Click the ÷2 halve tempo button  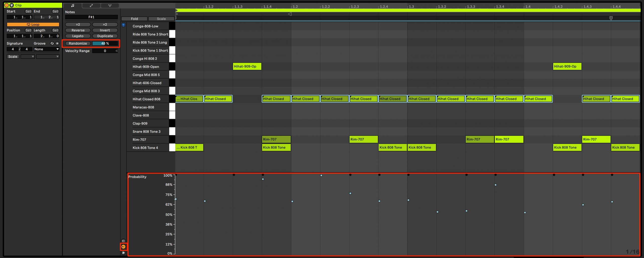coord(78,24)
